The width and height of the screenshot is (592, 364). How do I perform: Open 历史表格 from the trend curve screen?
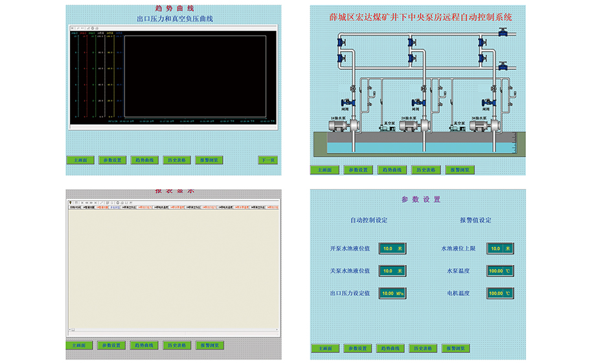(x=177, y=160)
